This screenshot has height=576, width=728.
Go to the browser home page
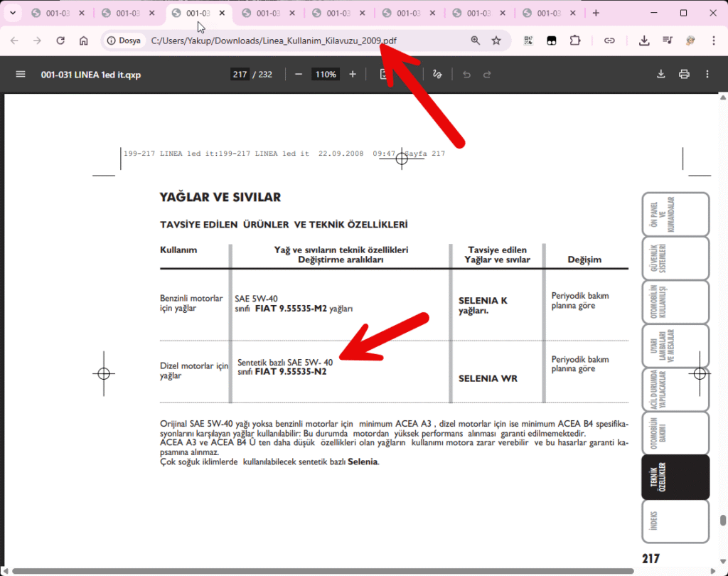click(x=84, y=41)
